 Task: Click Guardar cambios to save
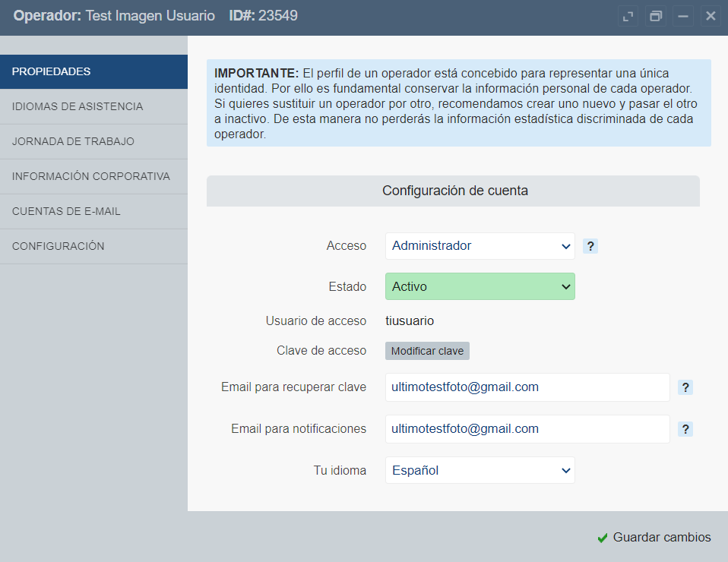pyautogui.click(x=654, y=537)
